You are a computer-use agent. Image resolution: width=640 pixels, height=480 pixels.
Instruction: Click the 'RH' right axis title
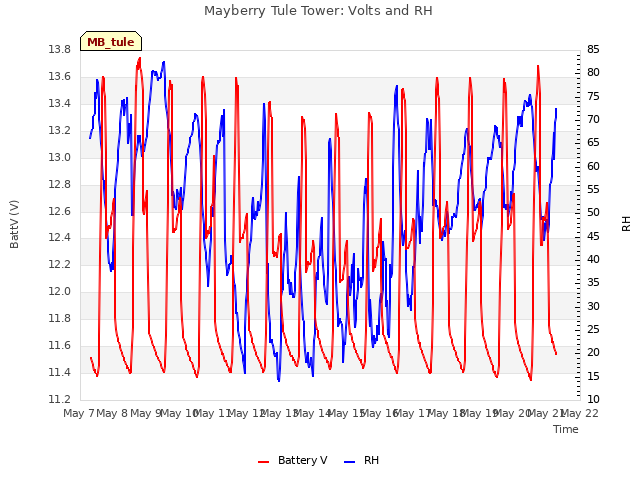626,224
